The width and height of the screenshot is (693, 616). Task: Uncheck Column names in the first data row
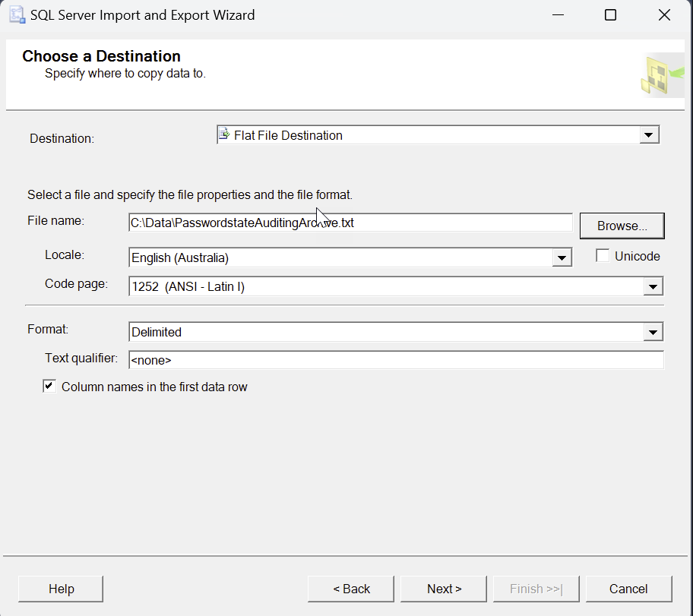[49, 386]
